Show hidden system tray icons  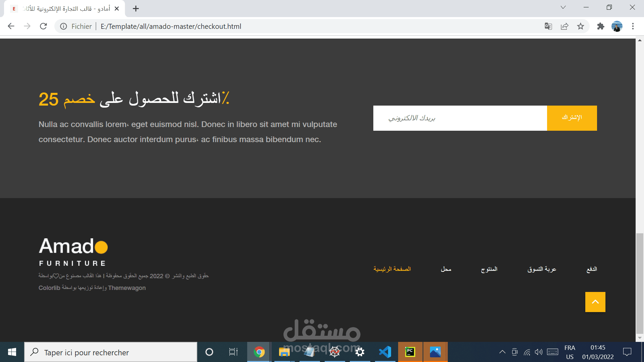pos(502,352)
